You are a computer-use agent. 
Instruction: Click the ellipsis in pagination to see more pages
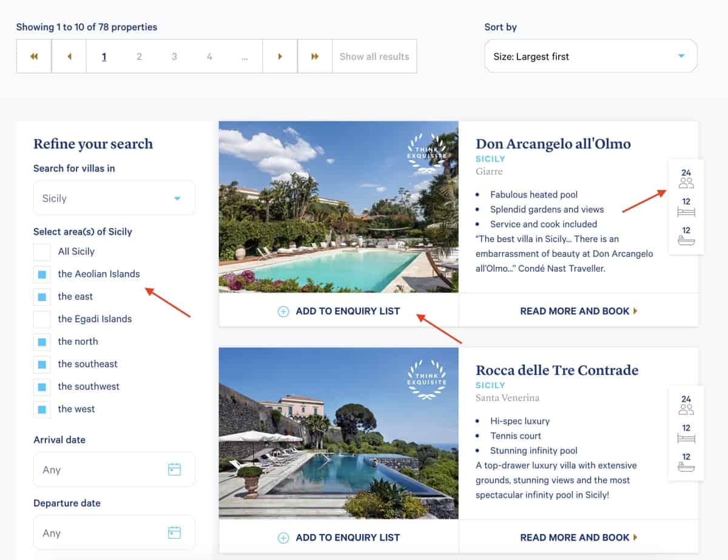[244, 56]
